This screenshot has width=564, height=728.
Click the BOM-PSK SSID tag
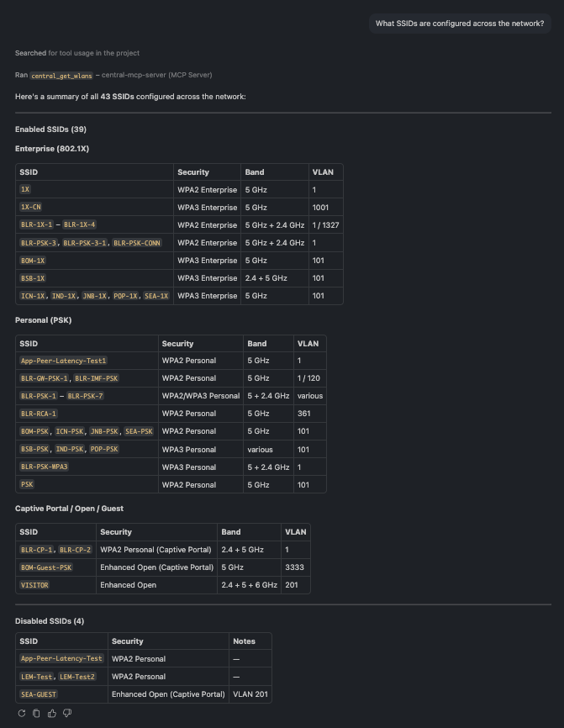tap(34, 431)
